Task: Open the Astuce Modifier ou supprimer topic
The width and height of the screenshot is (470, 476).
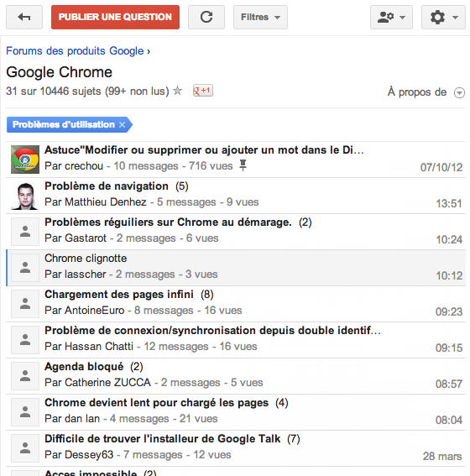Action: coord(204,150)
